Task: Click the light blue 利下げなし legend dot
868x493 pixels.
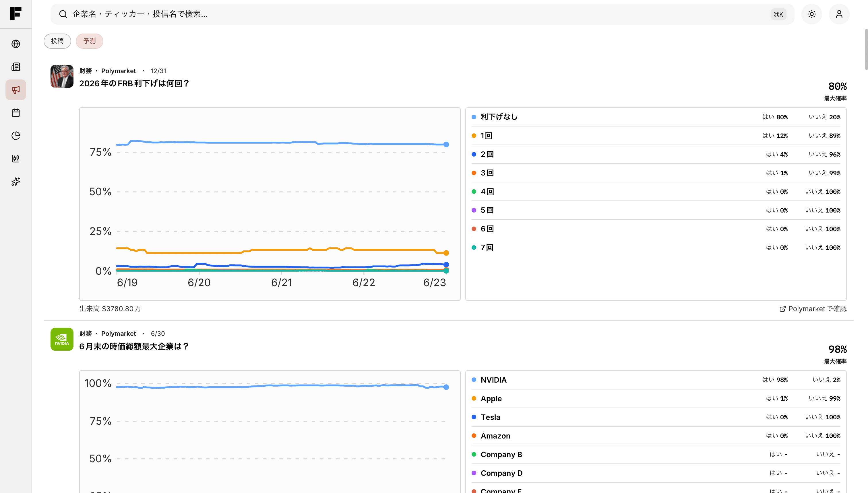Action: pyautogui.click(x=474, y=117)
